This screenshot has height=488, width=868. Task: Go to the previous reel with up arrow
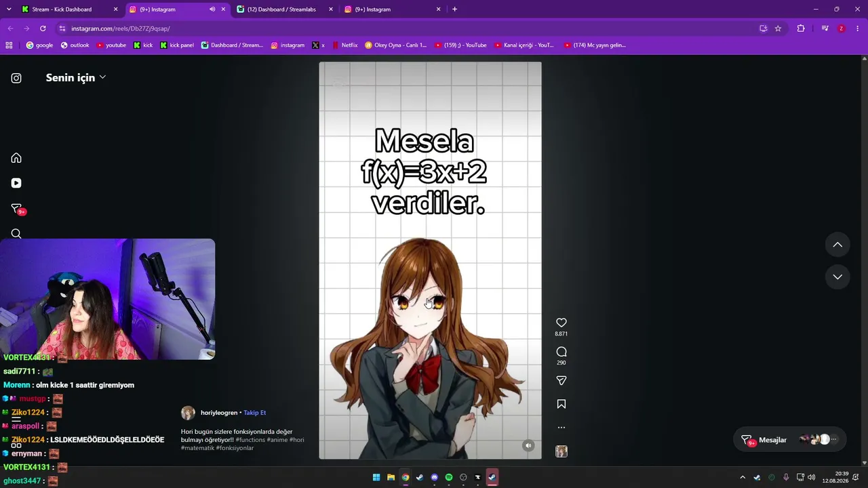pos(837,245)
